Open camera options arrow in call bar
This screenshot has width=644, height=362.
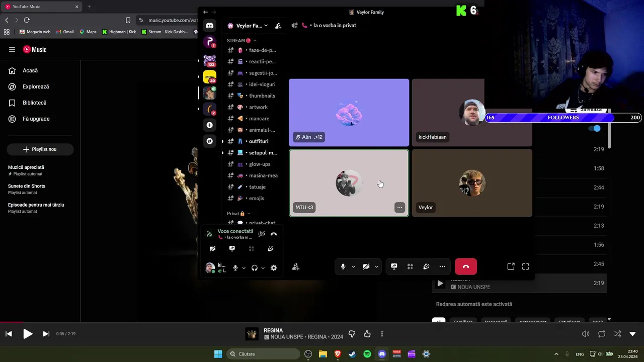(x=376, y=267)
